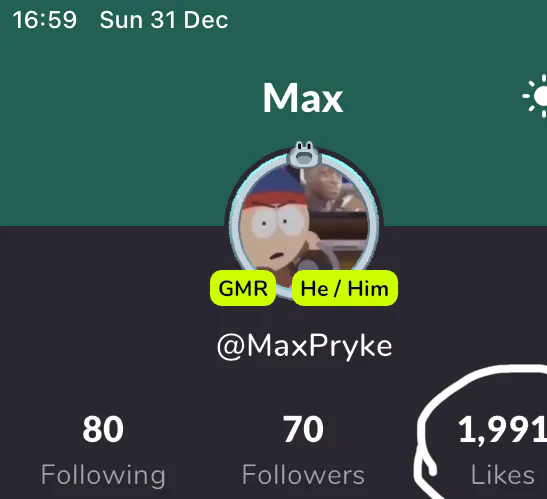547x499 pixels.
Task: Tap the Max profile name title
Action: pyautogui.click(x=303, y=98)
